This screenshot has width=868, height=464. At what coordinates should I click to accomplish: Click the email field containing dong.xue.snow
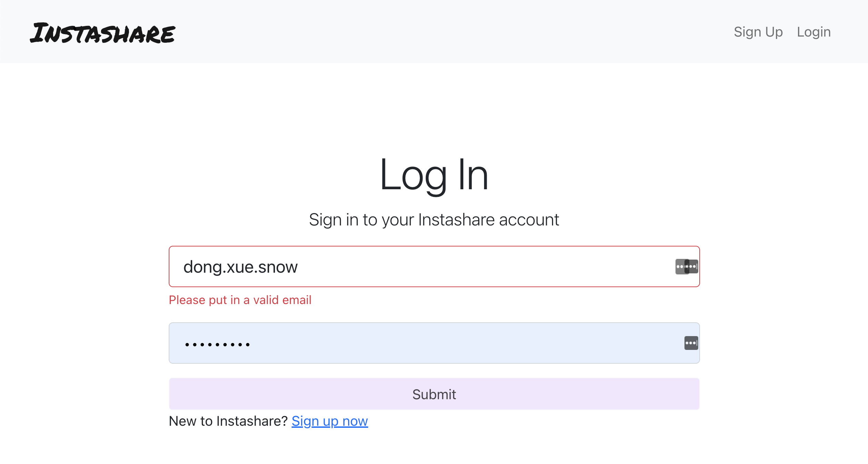pyautogui.click(x=379, y=266)
